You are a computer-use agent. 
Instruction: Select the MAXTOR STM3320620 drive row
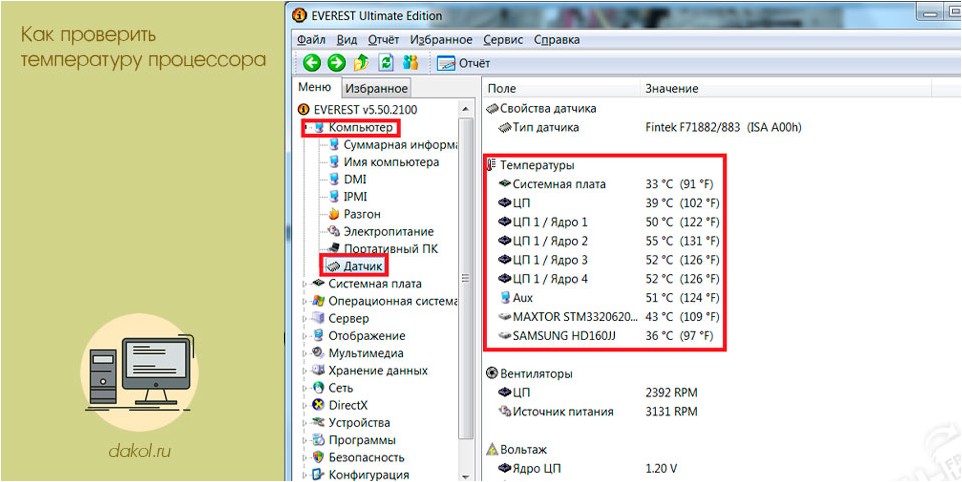click(609, 317)
